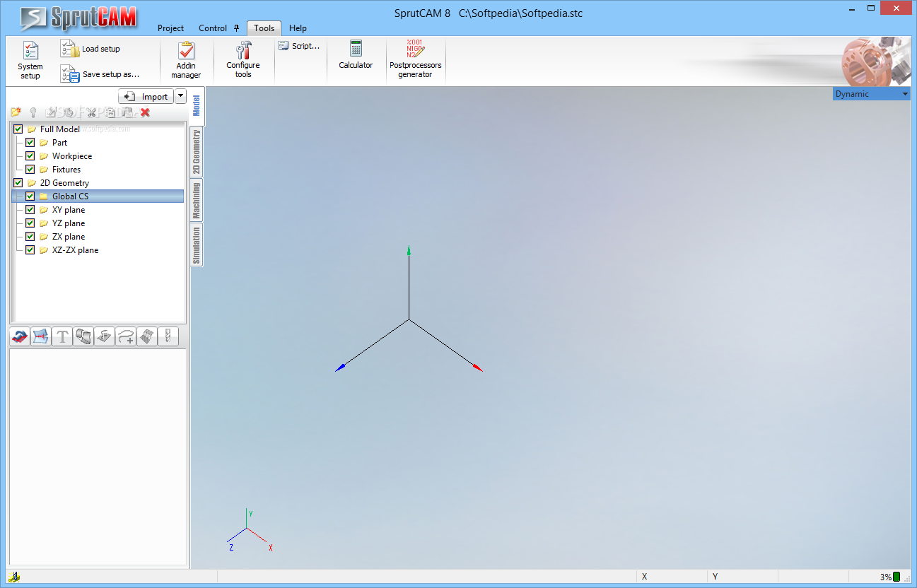This screenshot has width=917, height=588.
Task: Toggle the Global CS checkbox
Action: click(x=30, y=196)
